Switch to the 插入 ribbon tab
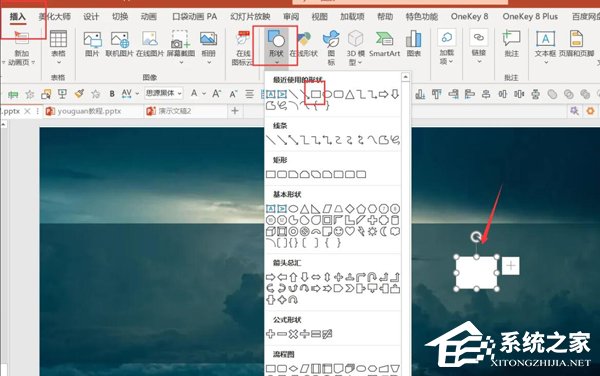 [18, 16]
